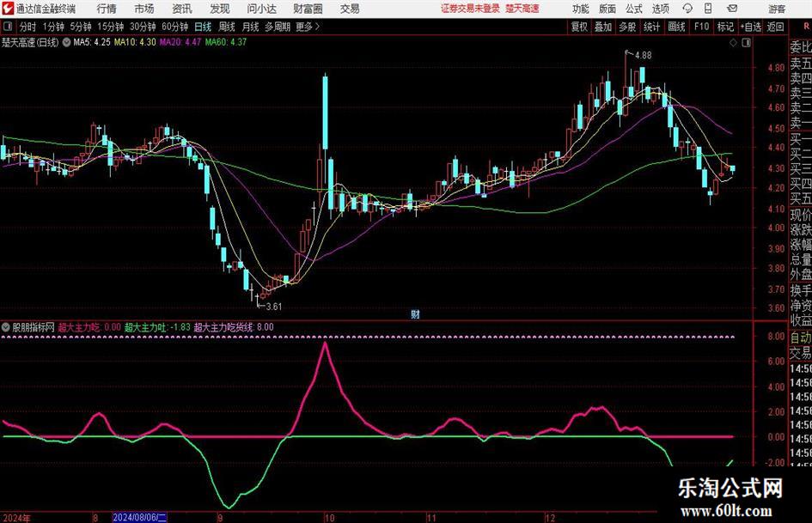Open the 多周期 multi-period view

click(278, 27)
